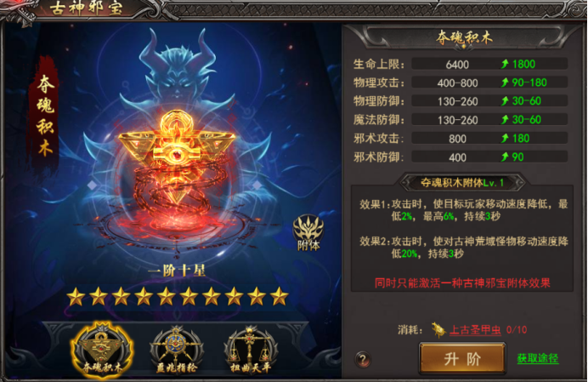This screenshot has height=382, width=588.
Task: Click the 邪术攻击 stat value
Action: click(x=457, y=139)
